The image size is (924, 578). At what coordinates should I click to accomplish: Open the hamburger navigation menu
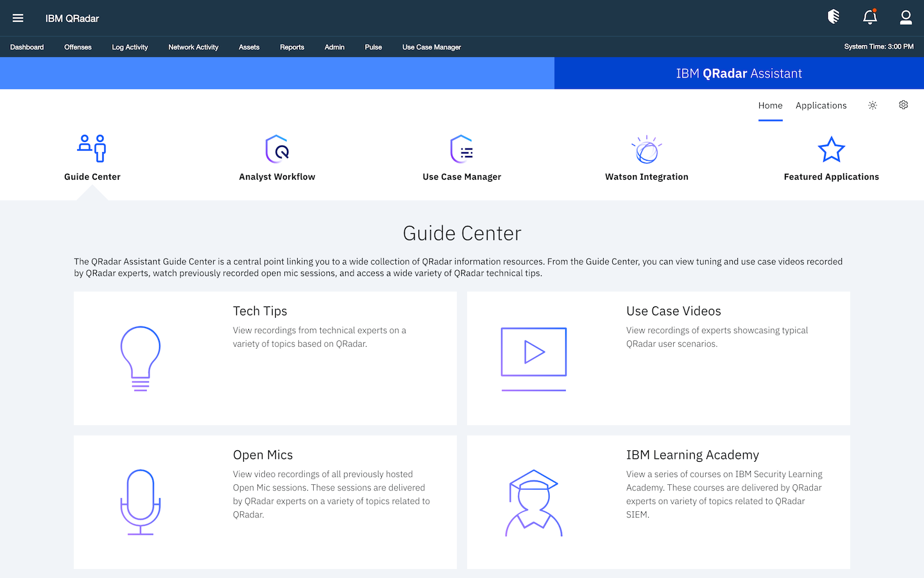(x=18, y=17)
